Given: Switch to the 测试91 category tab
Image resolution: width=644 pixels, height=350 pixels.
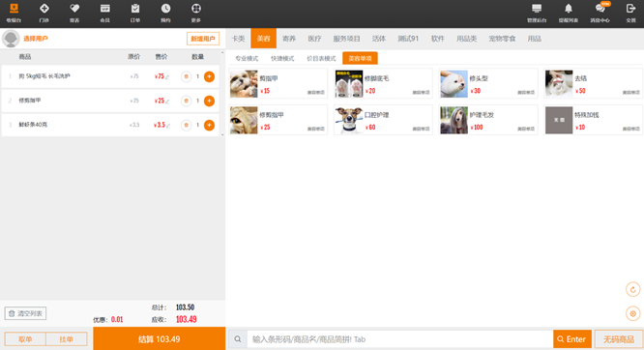Looking at the screenshot, I should click(408, 39).
